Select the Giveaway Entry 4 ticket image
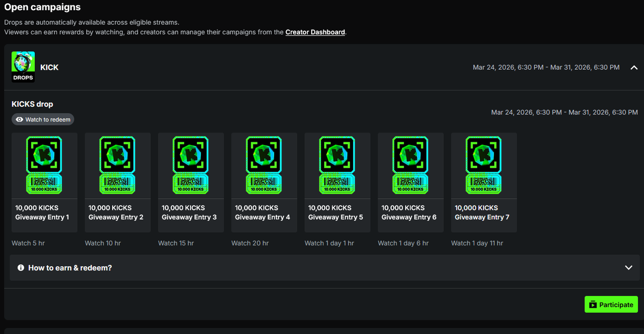The image size is (644, 334). click(x=264, y=165)
